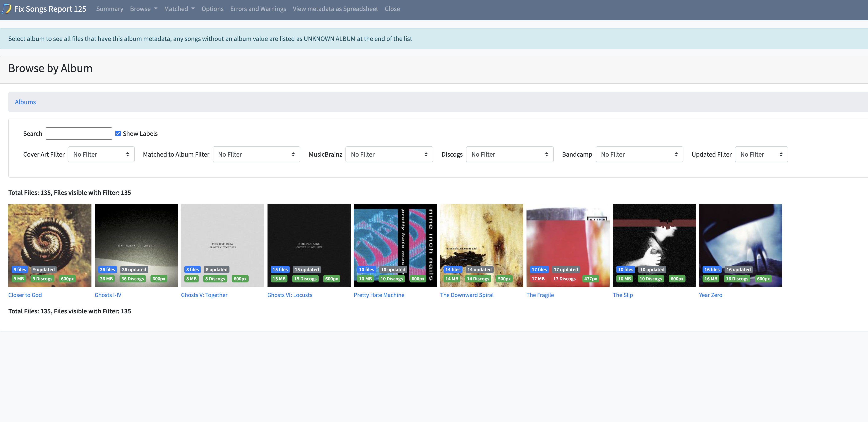Go to Errors and Warnings
Image resolution: width=868 pixels, height=422 pixels.
click(x=258, y=9)
